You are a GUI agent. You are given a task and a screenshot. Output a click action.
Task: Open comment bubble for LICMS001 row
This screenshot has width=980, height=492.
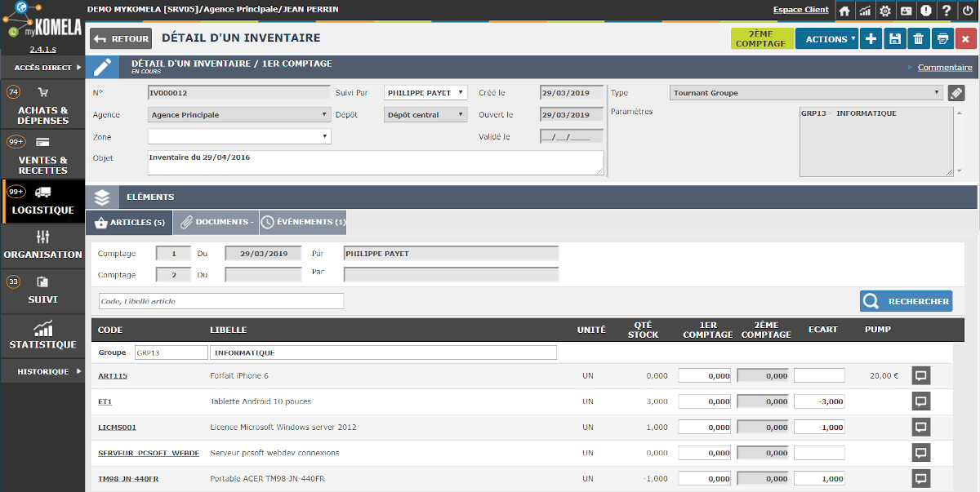921,427
